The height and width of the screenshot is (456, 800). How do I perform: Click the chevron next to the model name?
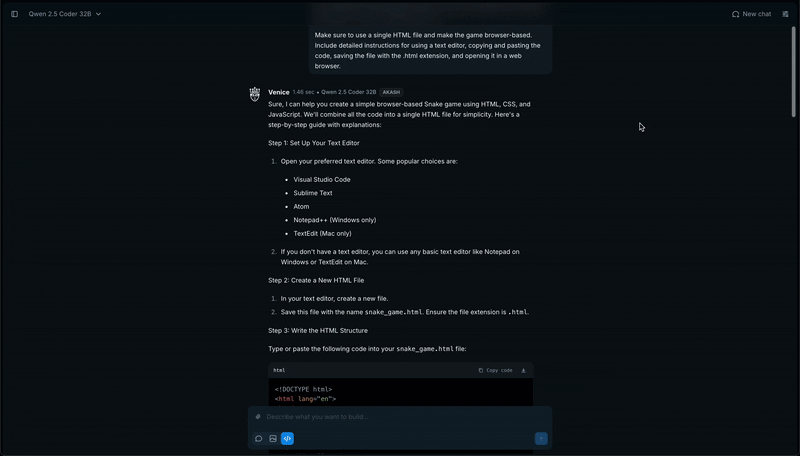(x=98, y=14)
